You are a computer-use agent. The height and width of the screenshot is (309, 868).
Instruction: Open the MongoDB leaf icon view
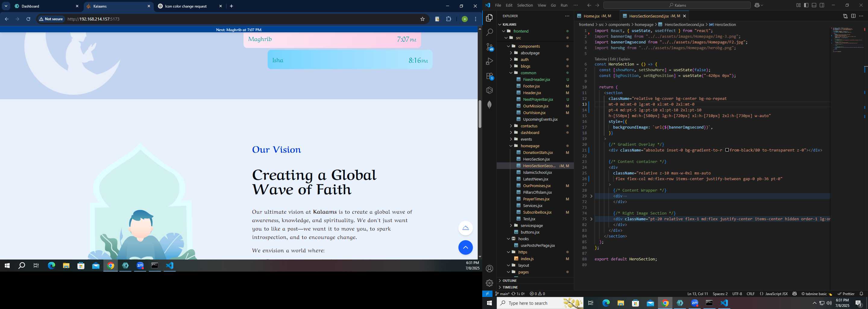coord(489,105)
